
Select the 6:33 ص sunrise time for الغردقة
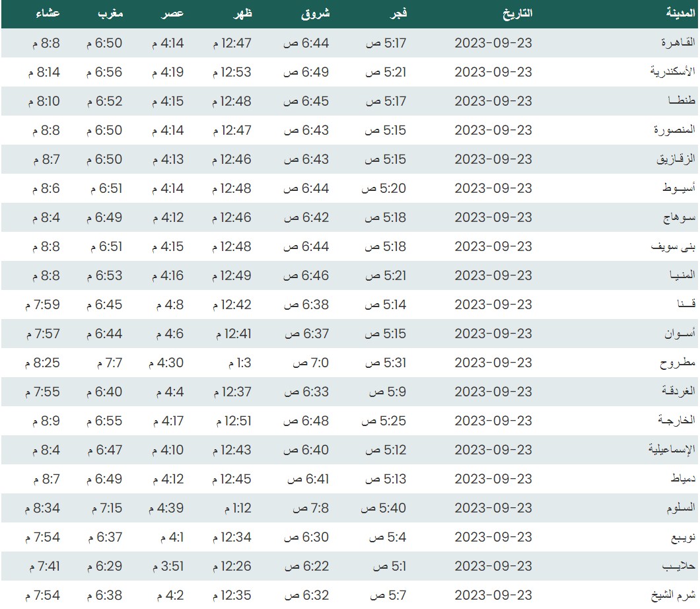(x=306, y=392)
